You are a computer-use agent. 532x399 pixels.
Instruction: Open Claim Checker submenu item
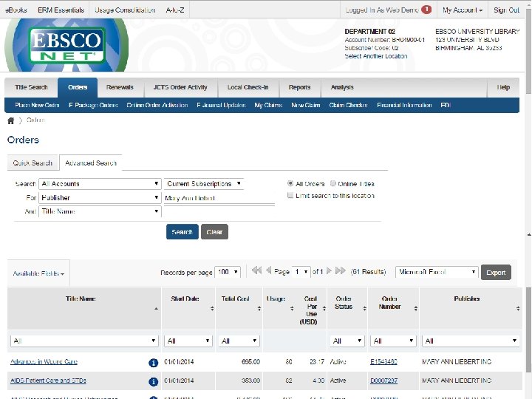coord(349,105)
